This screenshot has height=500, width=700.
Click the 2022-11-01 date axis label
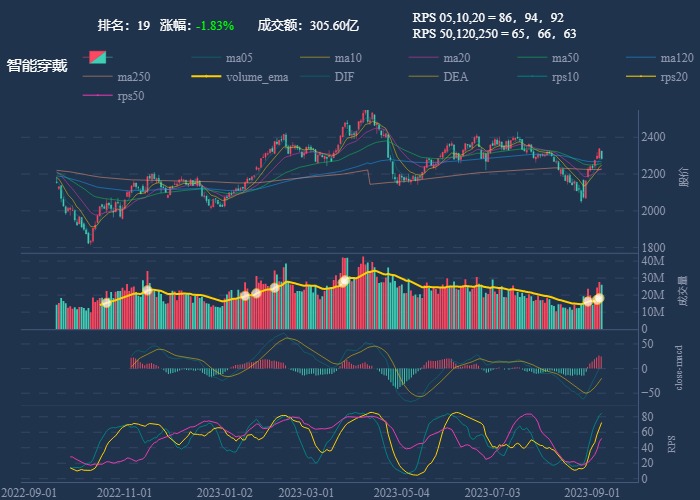[x=123, y=493]
